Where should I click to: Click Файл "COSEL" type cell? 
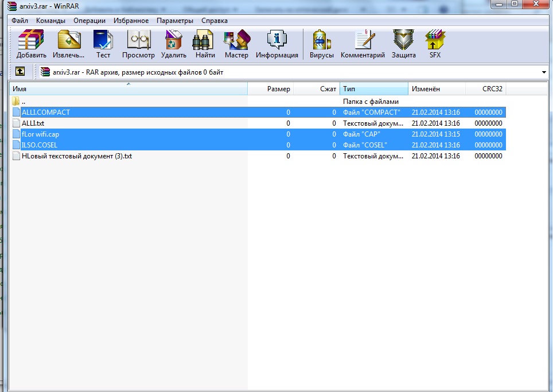pyautogui.click(x=365, y=145)
